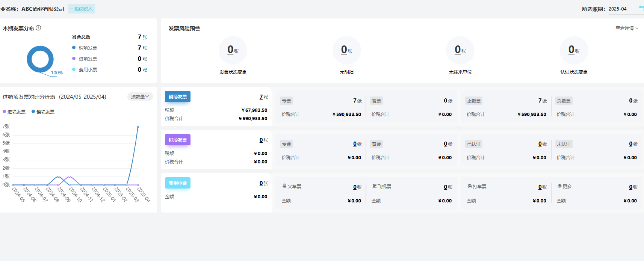Click the help icon beside 本期发票分布

pyautogui.click(x=38, y=28)
